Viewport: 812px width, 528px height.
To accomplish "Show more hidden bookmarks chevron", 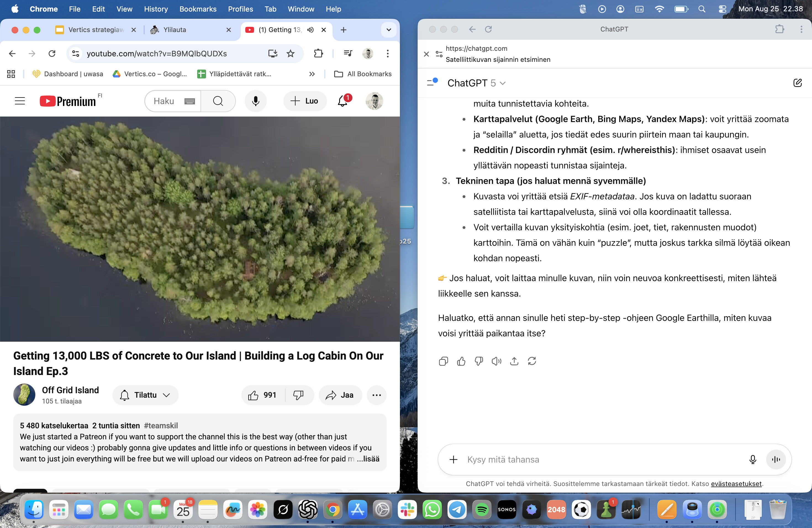I will click(x=312, y=74).
